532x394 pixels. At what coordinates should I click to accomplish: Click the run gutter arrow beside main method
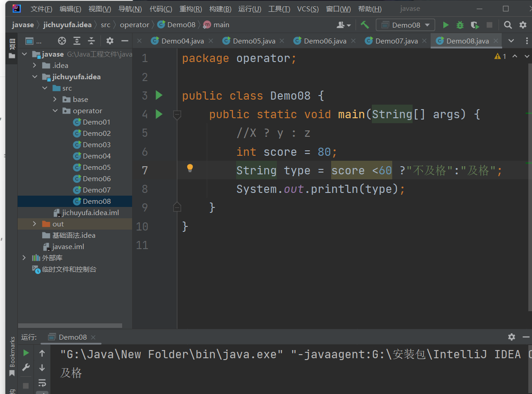coord(159,114)
